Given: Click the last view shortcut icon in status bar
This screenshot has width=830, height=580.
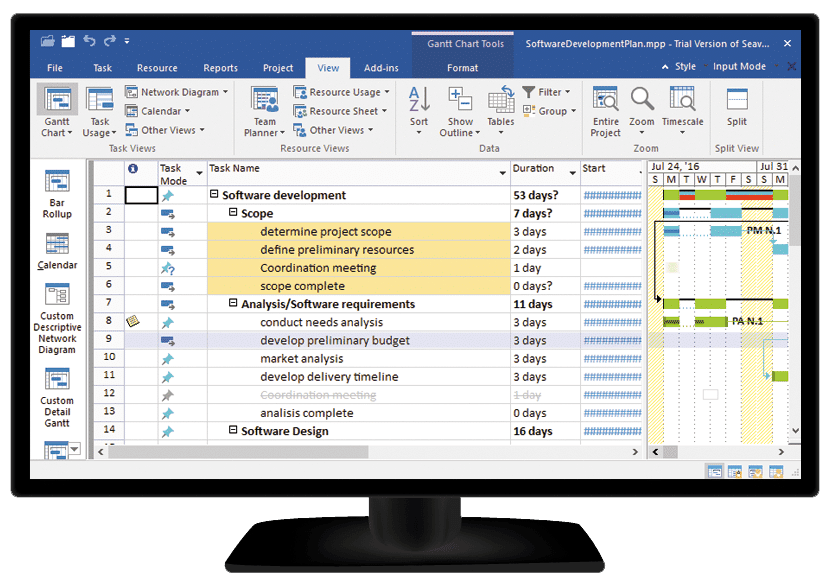Looking at the screenshot, I should pos(776,471).
